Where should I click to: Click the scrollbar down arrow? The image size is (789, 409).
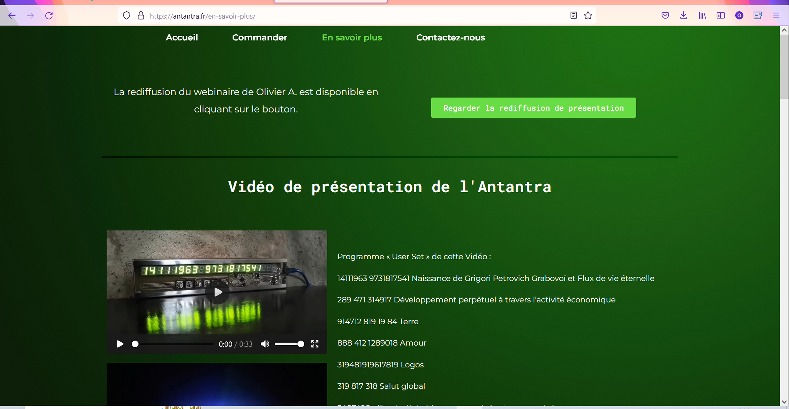[x=784, y=401]
